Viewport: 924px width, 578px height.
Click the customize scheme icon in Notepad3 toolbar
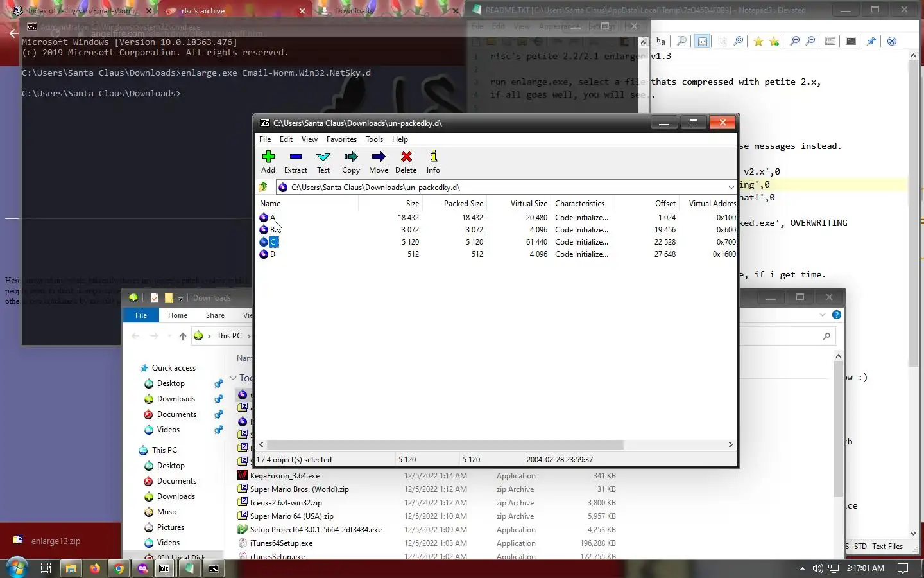(x=830, y=41)
